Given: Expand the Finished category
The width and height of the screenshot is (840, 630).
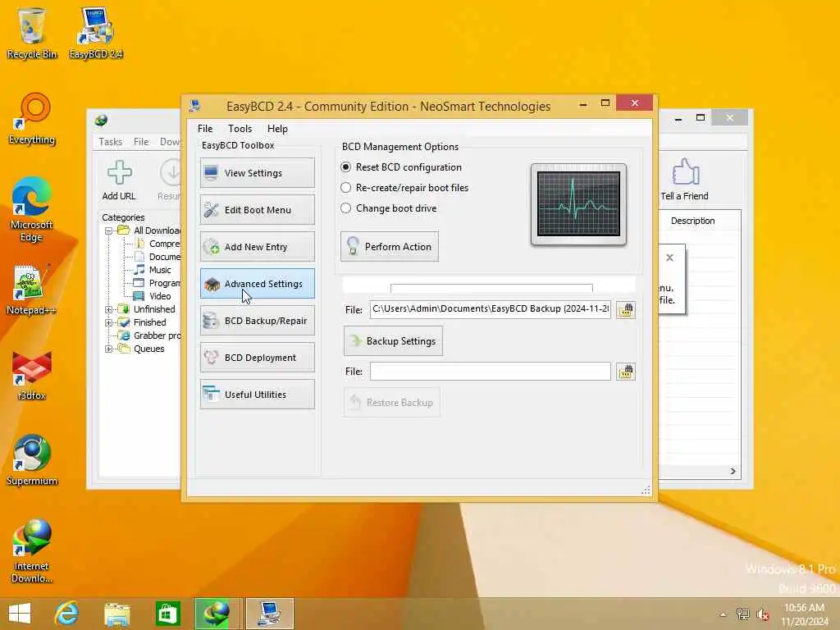Looking at the screenshot, I should 109,322.
